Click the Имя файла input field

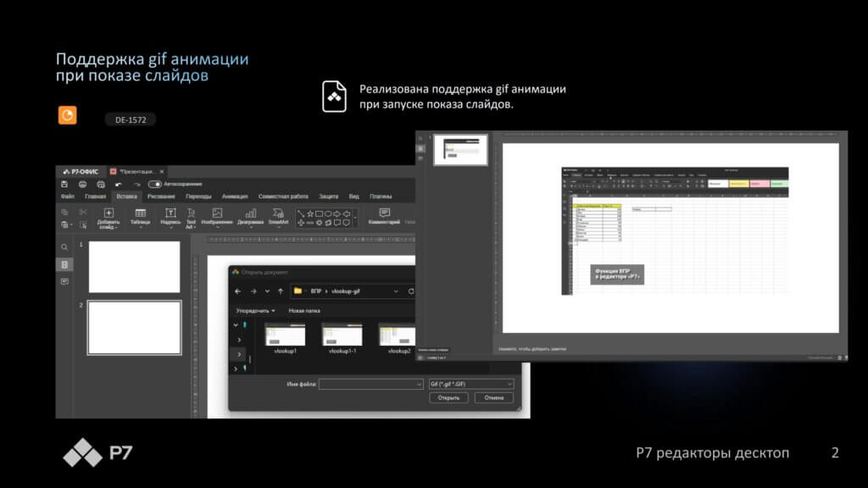[x=370, y=384]
